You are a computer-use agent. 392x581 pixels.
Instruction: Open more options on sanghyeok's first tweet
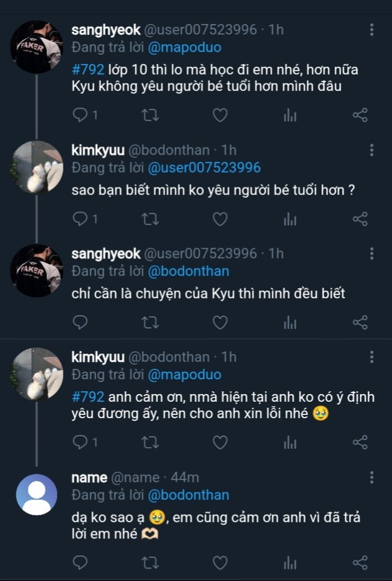pyautogui.click(x=372, y=30)
